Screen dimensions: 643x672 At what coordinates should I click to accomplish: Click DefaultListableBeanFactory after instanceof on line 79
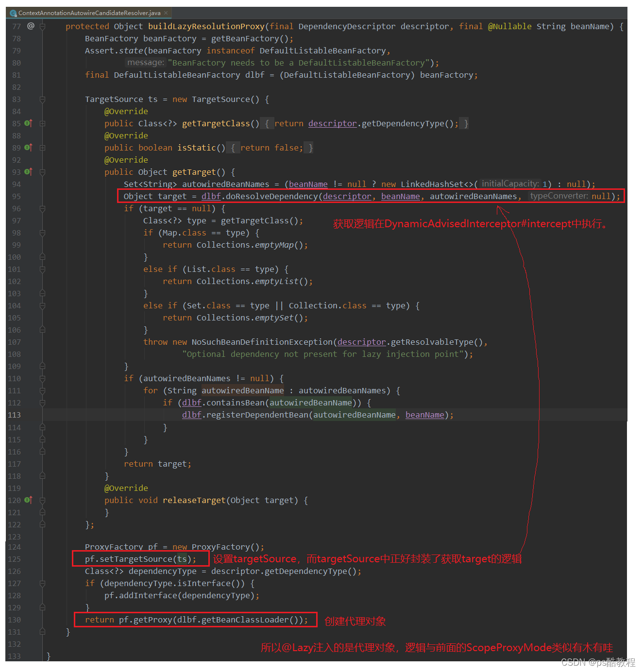click(x=323, y=50)
